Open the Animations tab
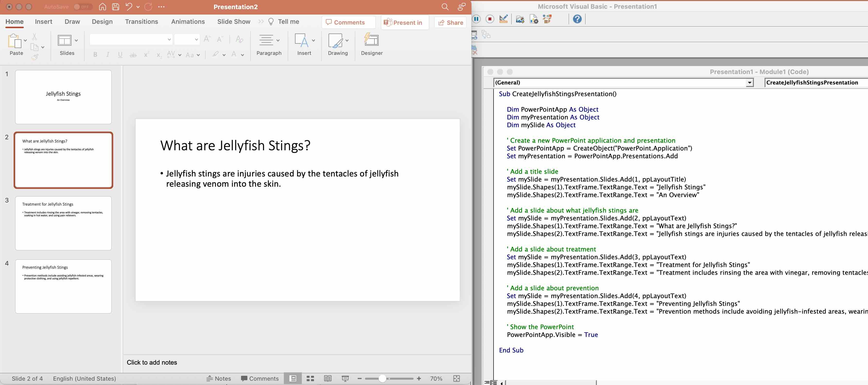The width and height of the screenshot is (868, 385). pyautogui.click(x=188, y=21)
